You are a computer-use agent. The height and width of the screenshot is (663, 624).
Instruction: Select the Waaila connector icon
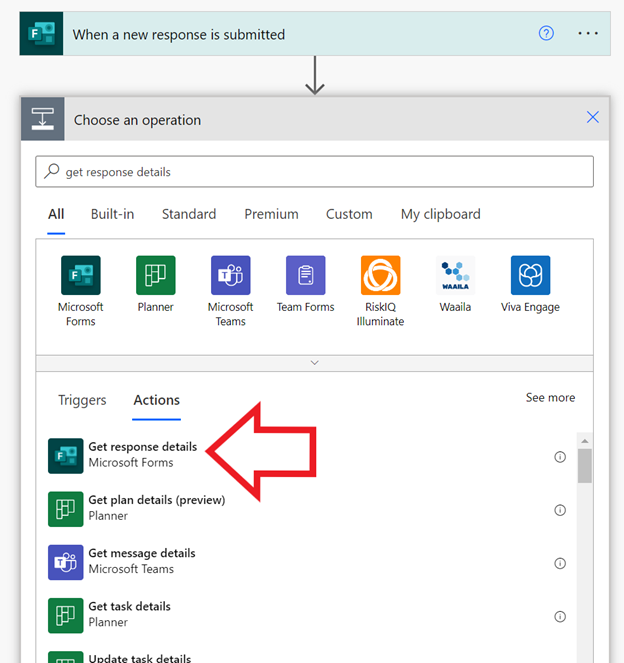click(x=455, y=275)
